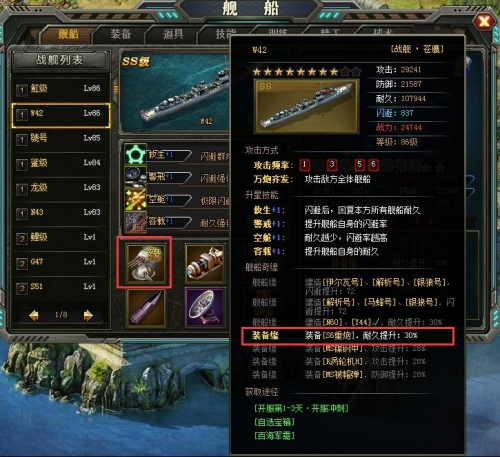Open the radar dish equipment slot
Image resolution: width=500 pixels, height=457 pixels.
(x=205, y=308)
